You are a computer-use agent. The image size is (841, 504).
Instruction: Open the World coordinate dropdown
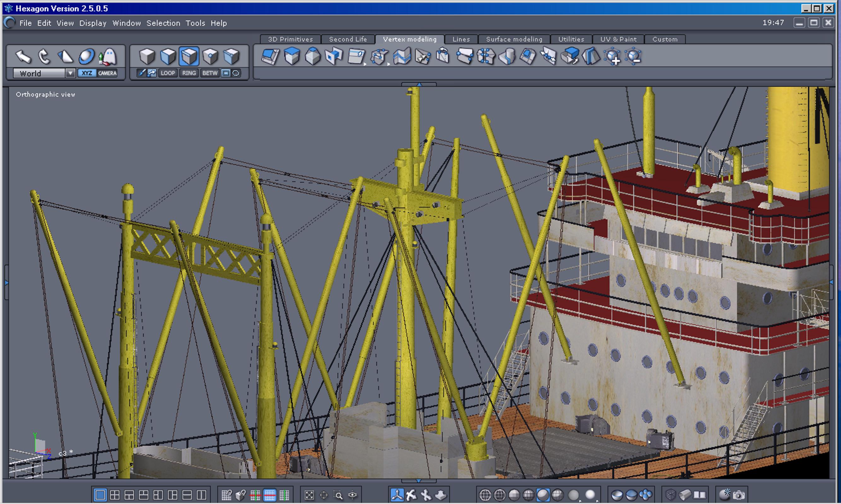(x=70, y=73)
